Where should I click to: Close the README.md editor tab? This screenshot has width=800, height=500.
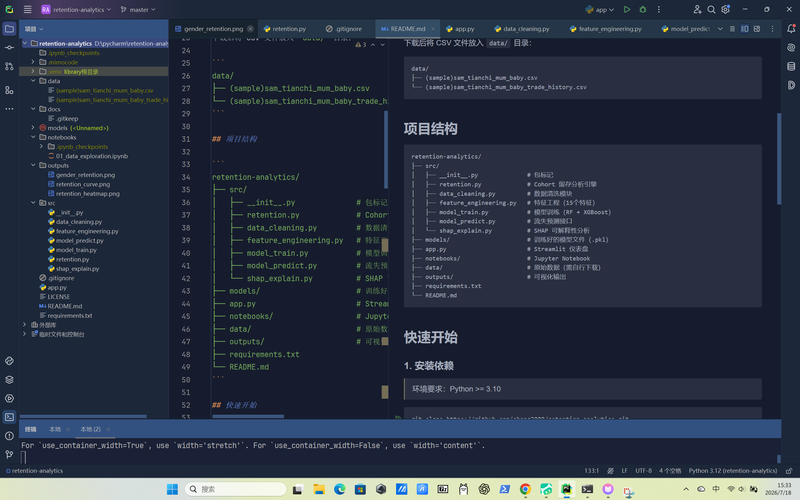click(x=433, y=29)
